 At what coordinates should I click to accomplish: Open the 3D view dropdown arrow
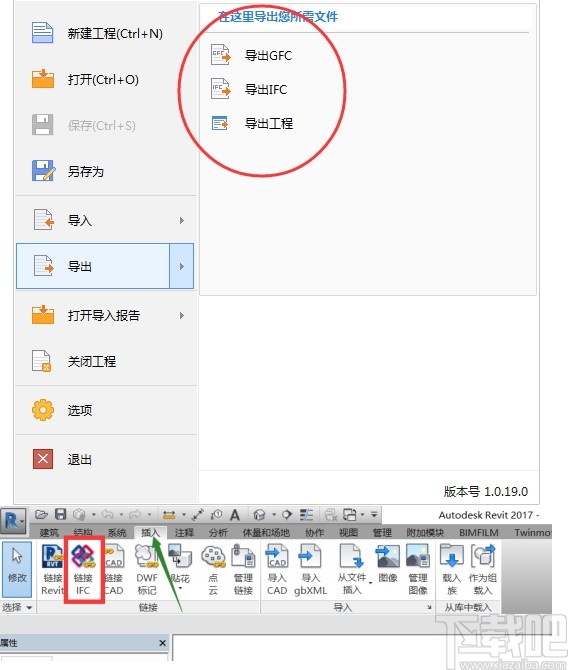point(274,515)
